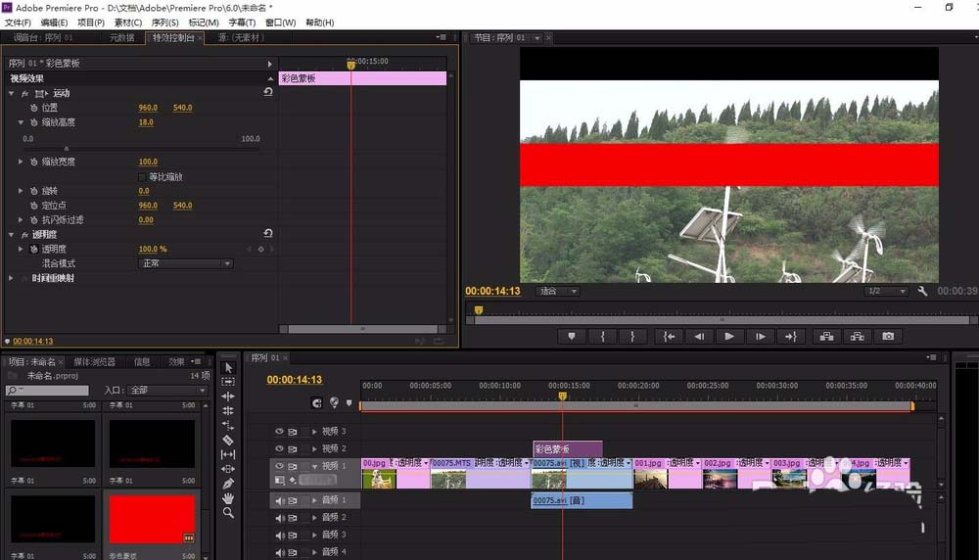Select the Razor tool in toolbox
Viewport: 979px width, 560px height.
pyautogui.click(x=228, y=441)
